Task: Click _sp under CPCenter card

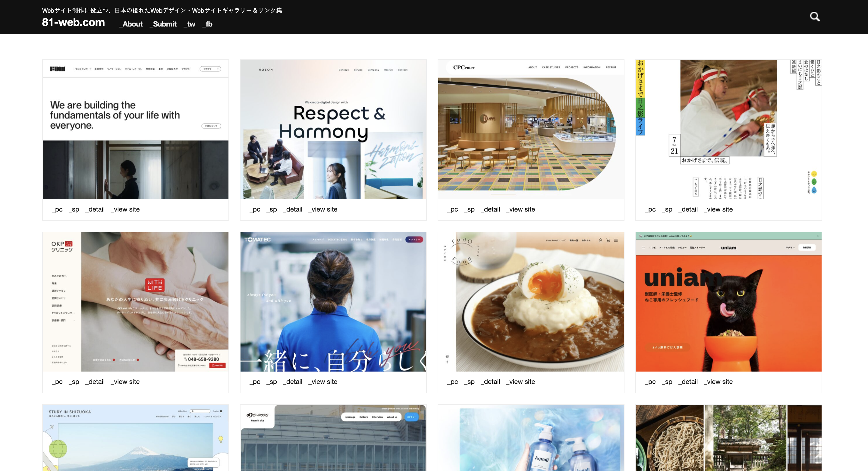Action: [469, 209]
